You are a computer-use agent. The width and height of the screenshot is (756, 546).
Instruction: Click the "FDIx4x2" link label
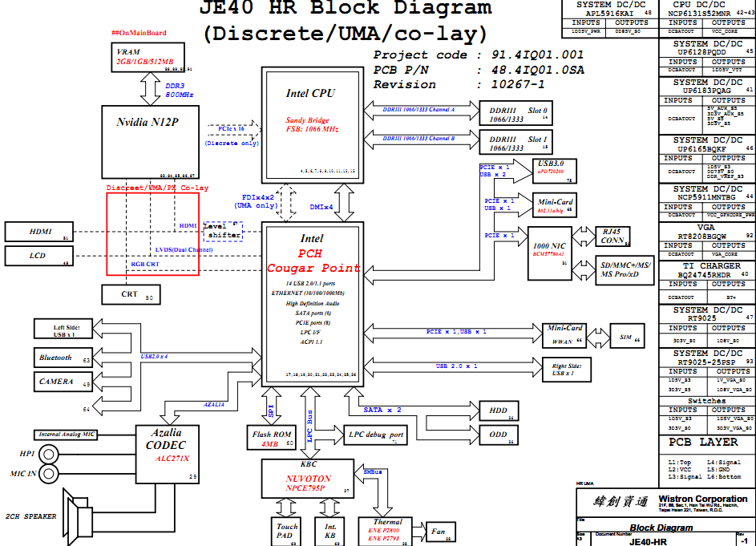click(258, 197)
